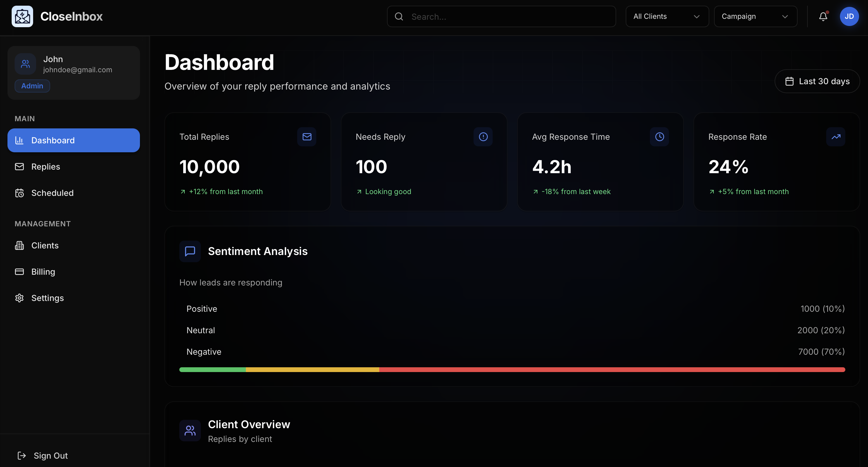Click John's profile people icon
This screenshot has height=467, width=868.
(x=25, y=64)
